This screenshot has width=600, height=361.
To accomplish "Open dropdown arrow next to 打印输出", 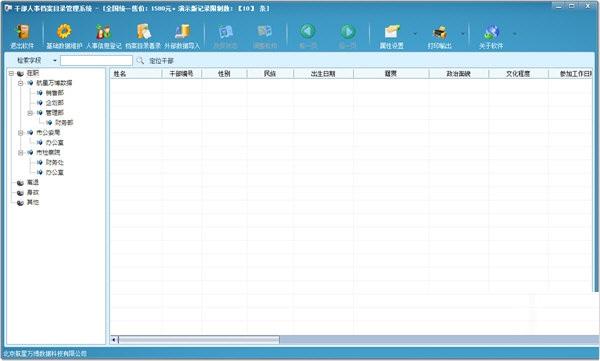I will tap(462, 34).
